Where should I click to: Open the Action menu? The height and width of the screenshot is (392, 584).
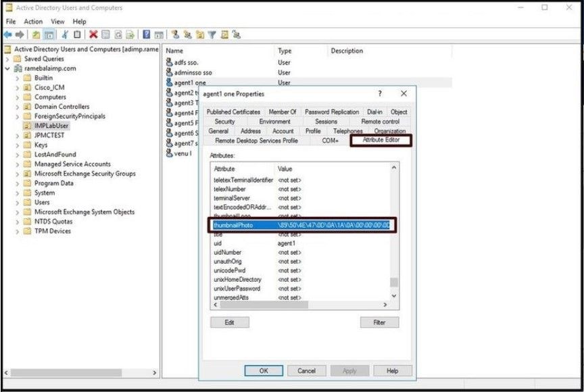[x=33, y=22]
